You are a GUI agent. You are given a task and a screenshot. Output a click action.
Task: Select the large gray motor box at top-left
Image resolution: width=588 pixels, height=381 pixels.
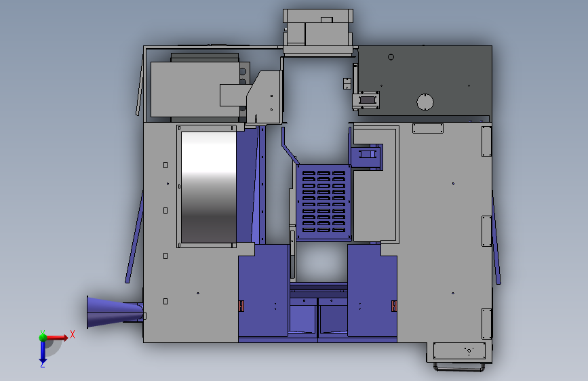tap(195, 89)
